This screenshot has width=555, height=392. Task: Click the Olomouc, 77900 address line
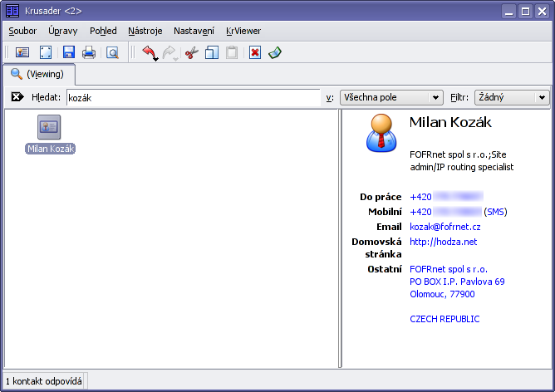[x=442, y=294]
